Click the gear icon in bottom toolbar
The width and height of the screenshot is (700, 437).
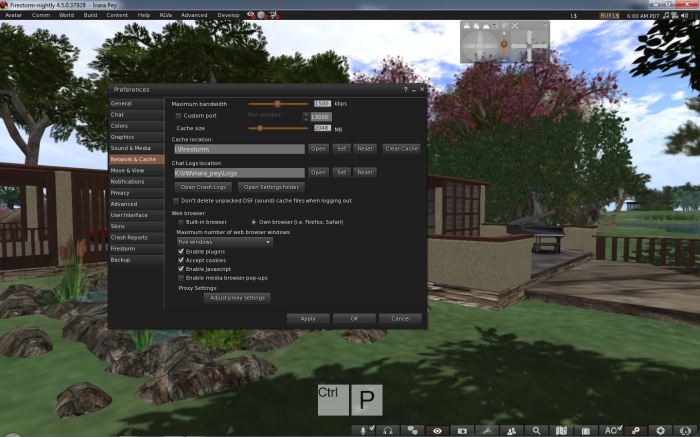point(660,429)
